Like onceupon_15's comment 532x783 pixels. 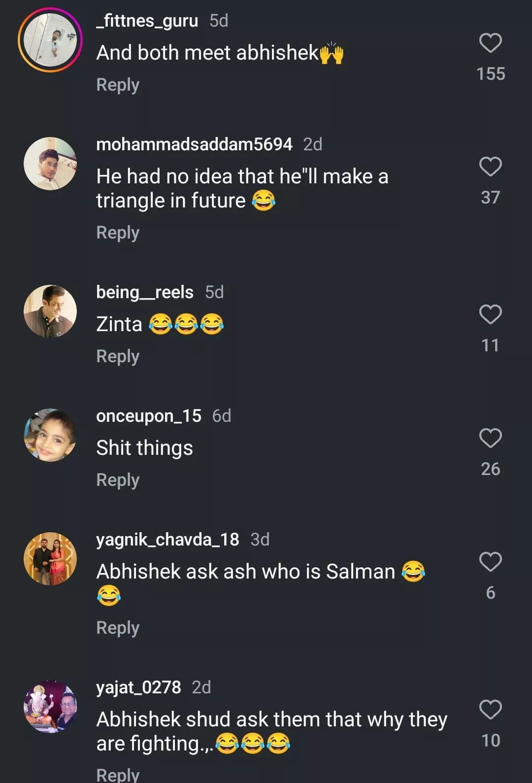(490, 438)
